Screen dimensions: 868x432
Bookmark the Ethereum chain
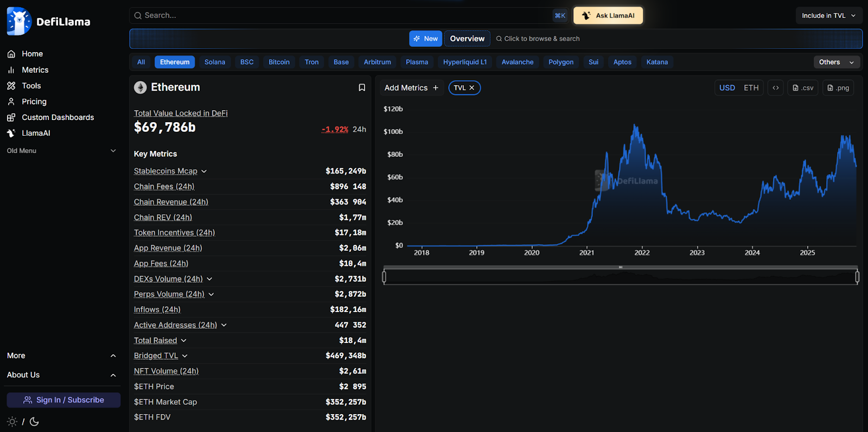tap(362, 88)
